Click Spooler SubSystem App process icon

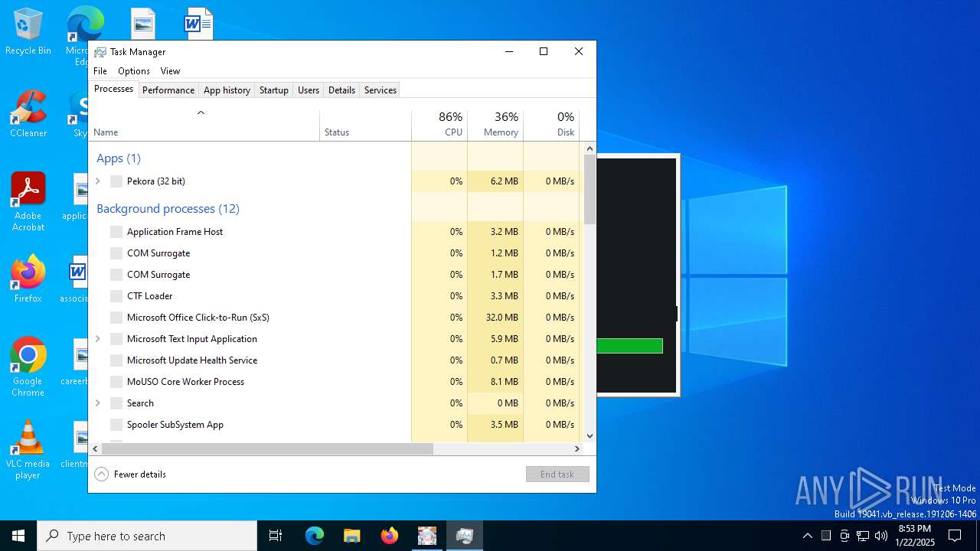(x=116, y=425)
